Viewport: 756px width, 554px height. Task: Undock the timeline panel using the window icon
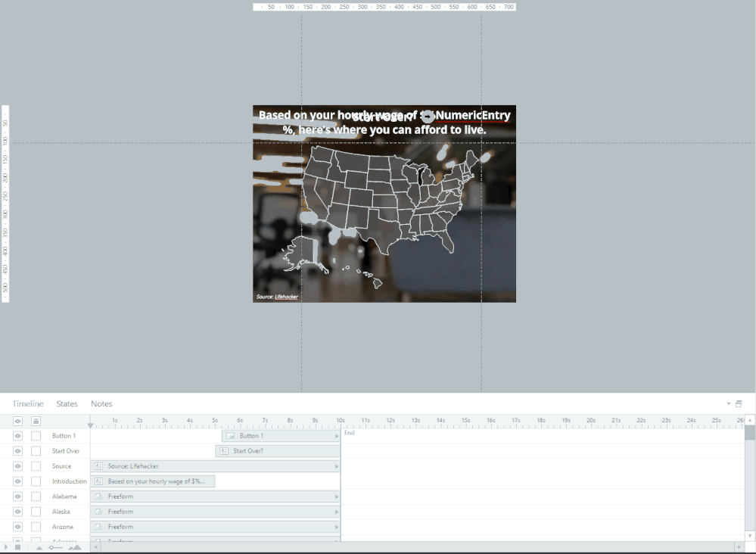click(739, 404)
